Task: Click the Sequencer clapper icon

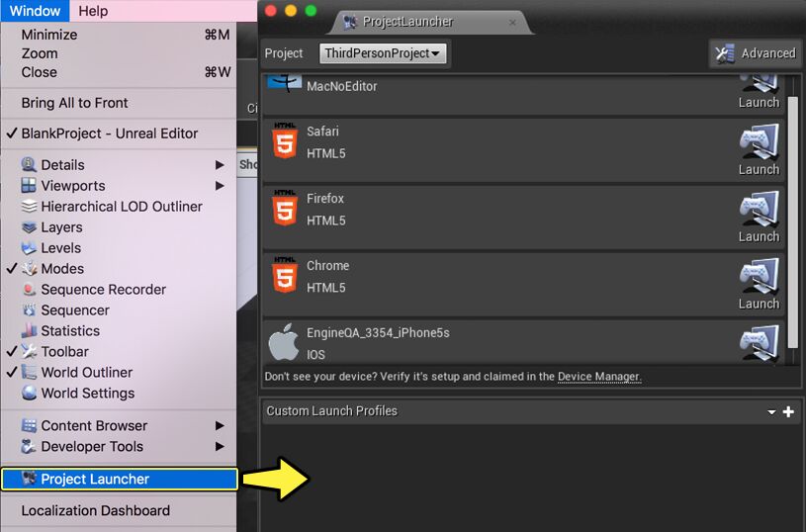Action: 29,310
